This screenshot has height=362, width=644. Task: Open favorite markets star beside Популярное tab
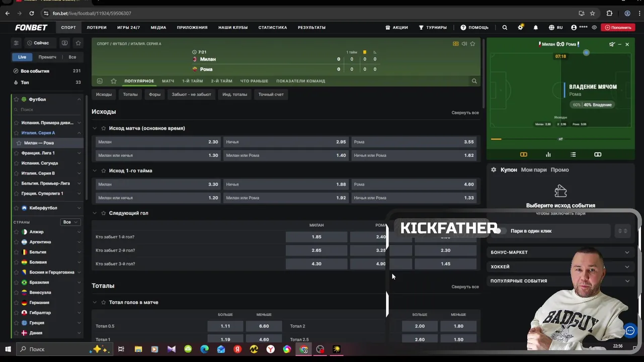[114, 81]
